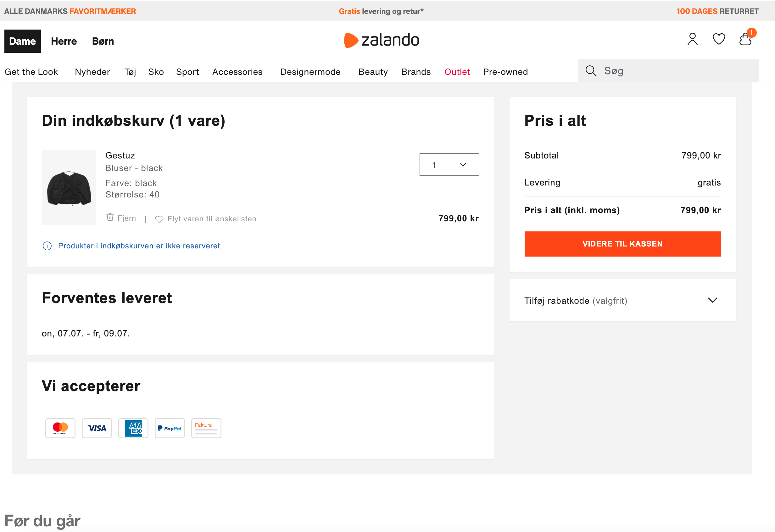
Task: Click the heart icon beside wishlist text
Action: tap(159, 219)
